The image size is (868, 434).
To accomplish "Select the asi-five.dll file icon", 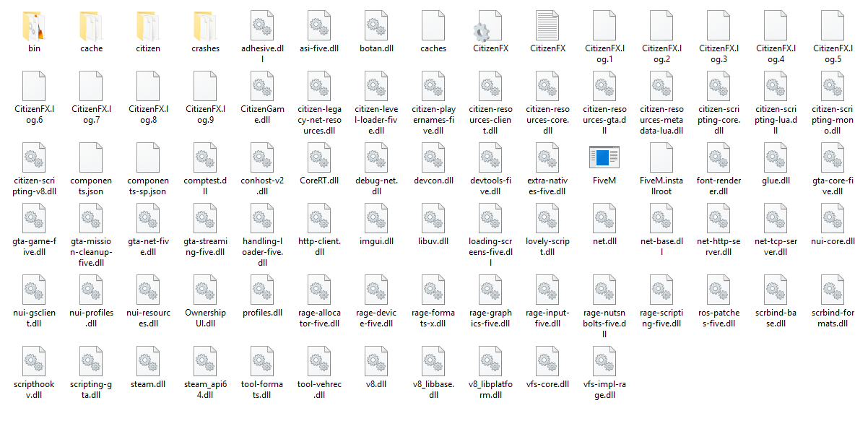I will pyautogui.click(x=320, y=25).
